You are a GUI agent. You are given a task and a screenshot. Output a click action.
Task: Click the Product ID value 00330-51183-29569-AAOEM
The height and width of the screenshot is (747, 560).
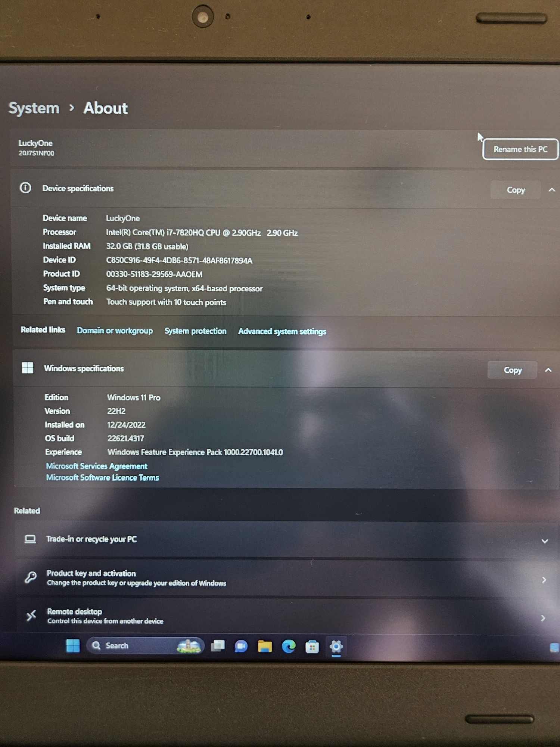pos(154,274)
